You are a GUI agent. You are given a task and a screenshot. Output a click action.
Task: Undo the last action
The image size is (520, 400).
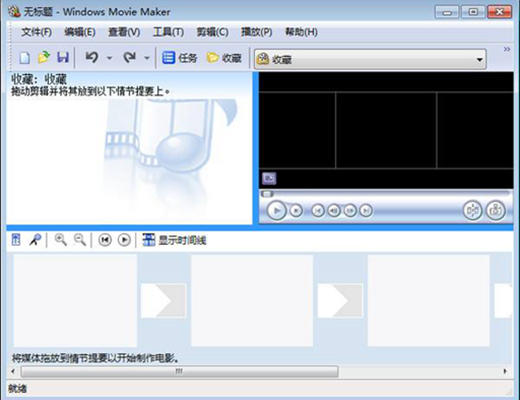click(x=92, y=58)
